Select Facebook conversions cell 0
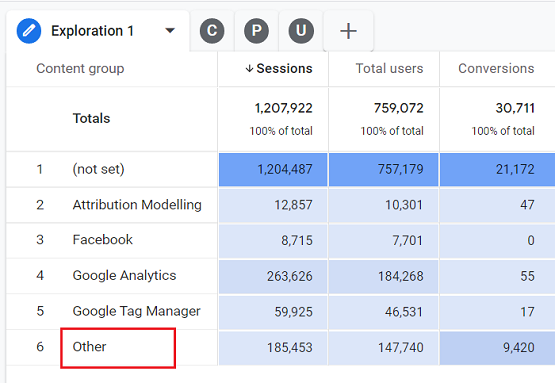Viewport: 555px width, 383px height. [497, 241]
